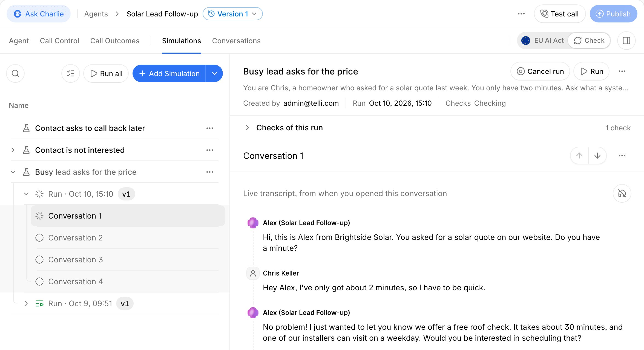Screen dimensions: 644x350
Task: Toggle the side panel layout icon
Action: (x=626, y=41)
